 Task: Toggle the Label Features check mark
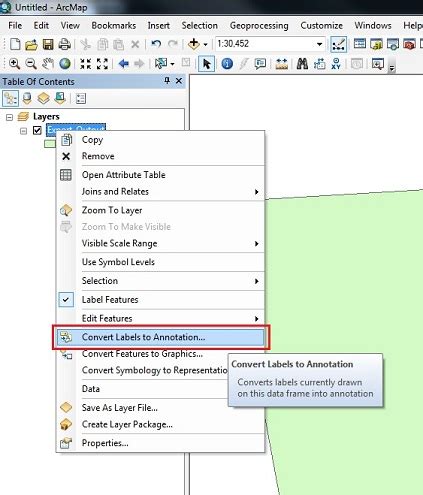[66, 299]
